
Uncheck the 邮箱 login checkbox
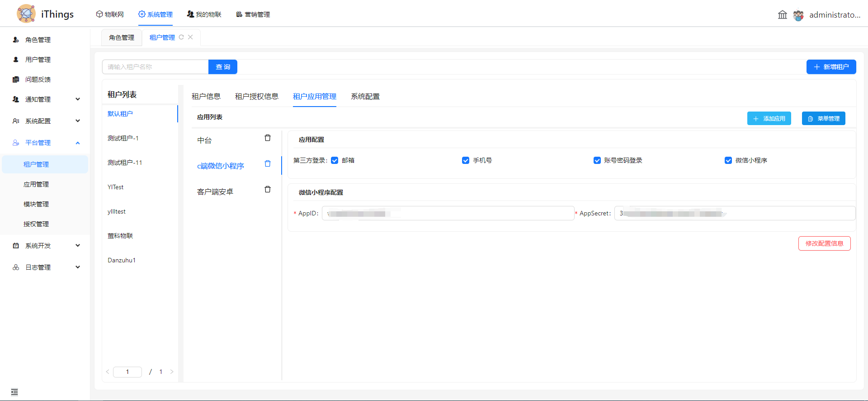pyautogui.click(x=335, y=161)
